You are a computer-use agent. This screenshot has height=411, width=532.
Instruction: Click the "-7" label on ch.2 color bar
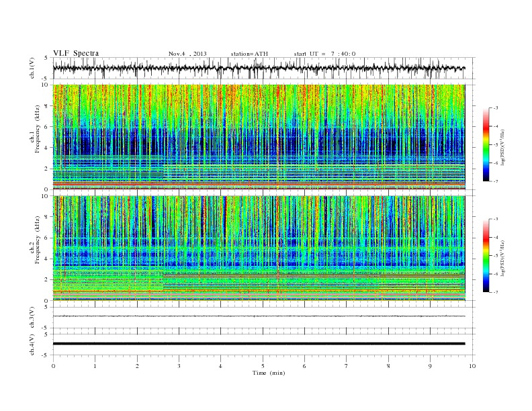click(x=495, y=292)
